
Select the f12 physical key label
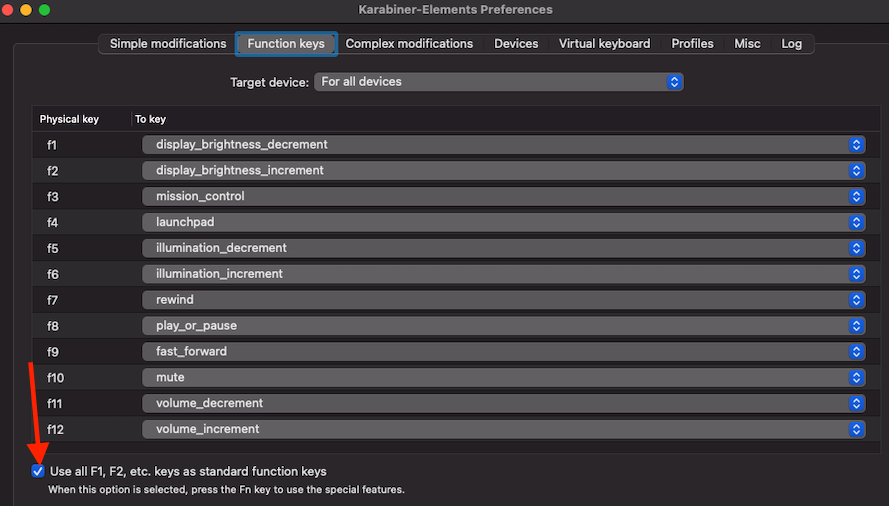(55, 429)
